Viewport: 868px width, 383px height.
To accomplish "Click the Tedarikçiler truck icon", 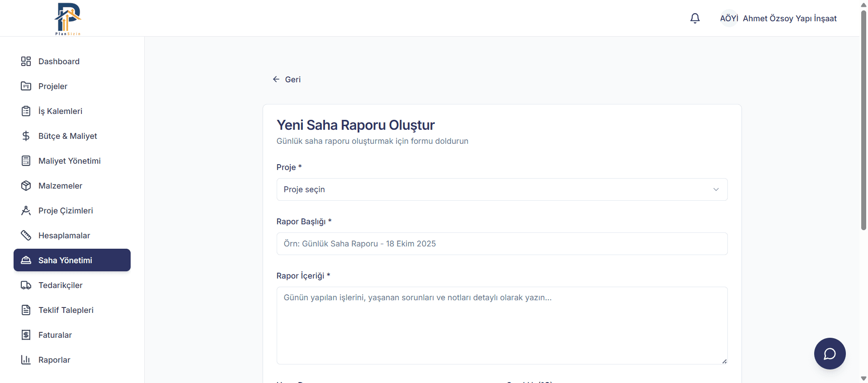I will pyautogui.click(x=26, y=285).
